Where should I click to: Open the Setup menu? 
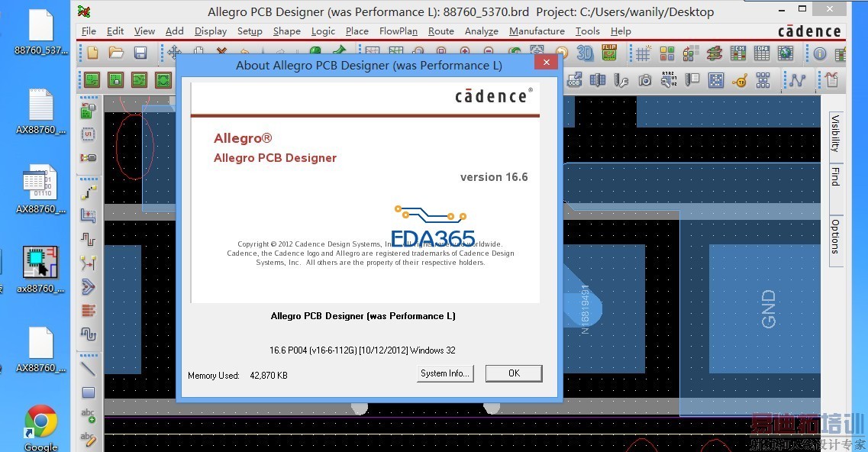pyautogui.click(x=250, y=31)
